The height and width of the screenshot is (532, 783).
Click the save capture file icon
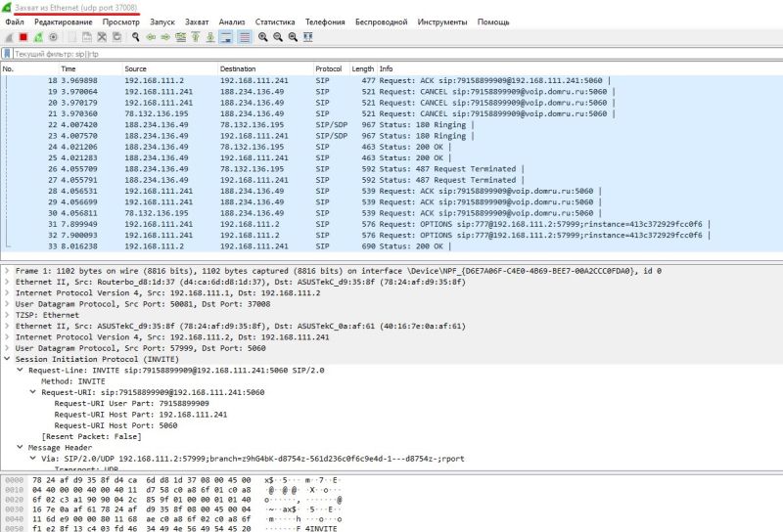click(87, 37)
